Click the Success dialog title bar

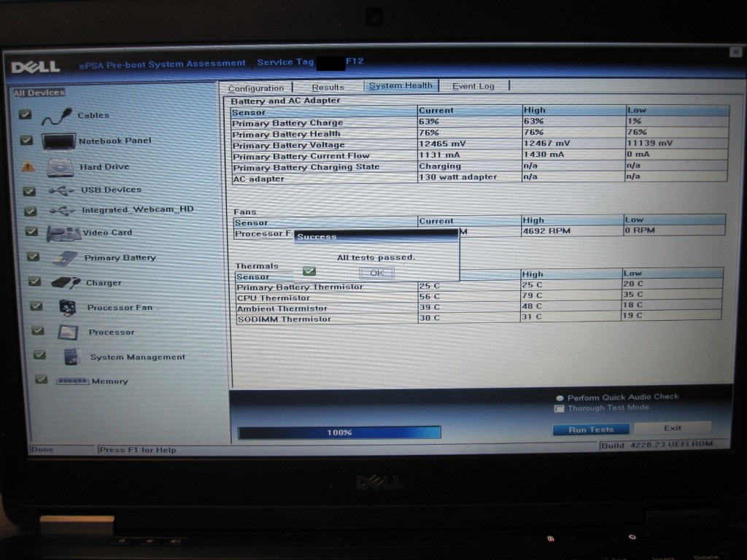pyautogui.click(x=376, y=237)
